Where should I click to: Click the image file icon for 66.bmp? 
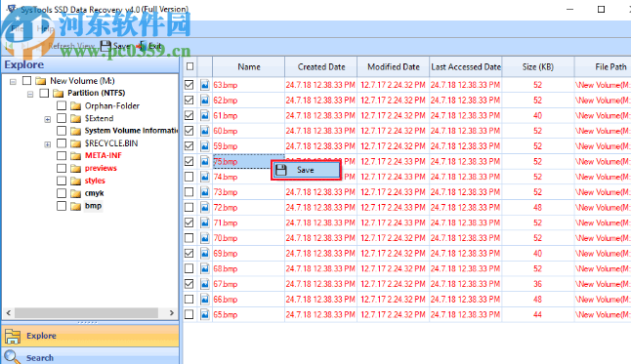click(x=205, y=300)
